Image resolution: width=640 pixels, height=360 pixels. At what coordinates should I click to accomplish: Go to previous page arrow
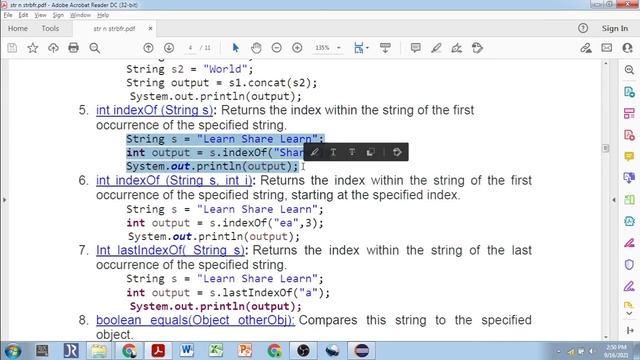[149, 48]
